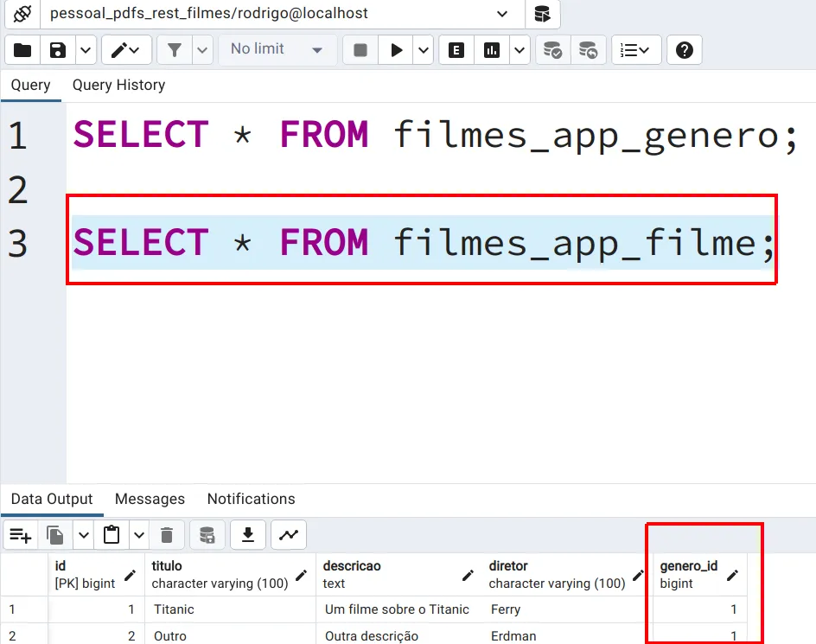Image resolution: width=816 pixels, height=644 pixels.
Task: Click edit pencil on diretor column
Action: pyautogui.click(x=638, y=575)
